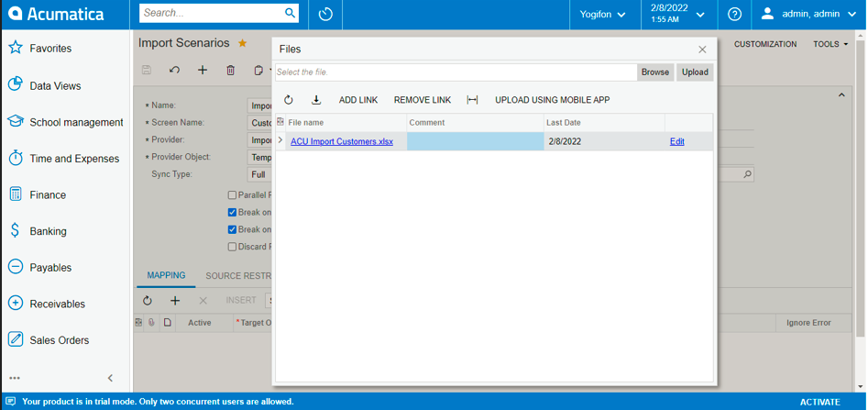Open Time and Expenses stopwatch icon

[x=16, y=158]
